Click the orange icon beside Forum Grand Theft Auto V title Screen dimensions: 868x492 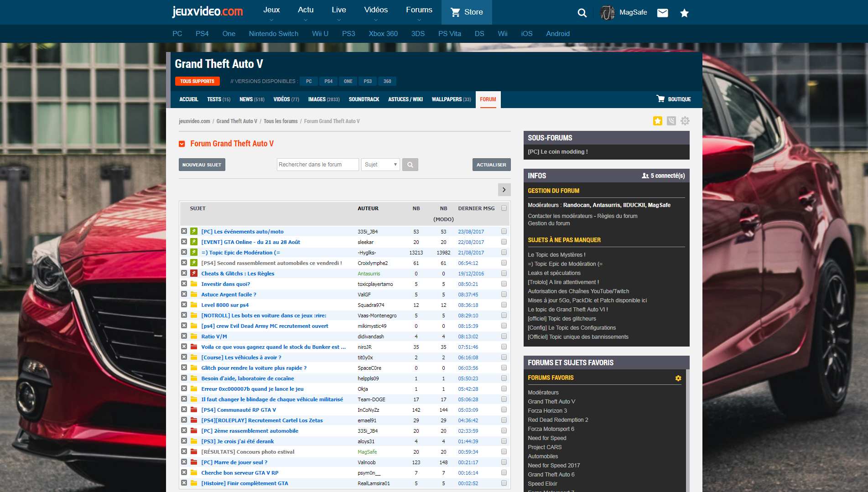[182, 144]
